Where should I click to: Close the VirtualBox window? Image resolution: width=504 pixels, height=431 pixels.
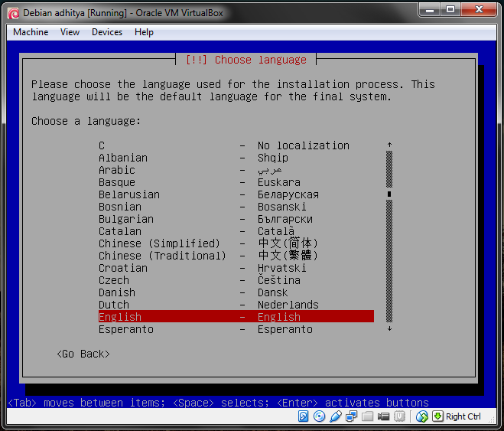pos(479,9)
